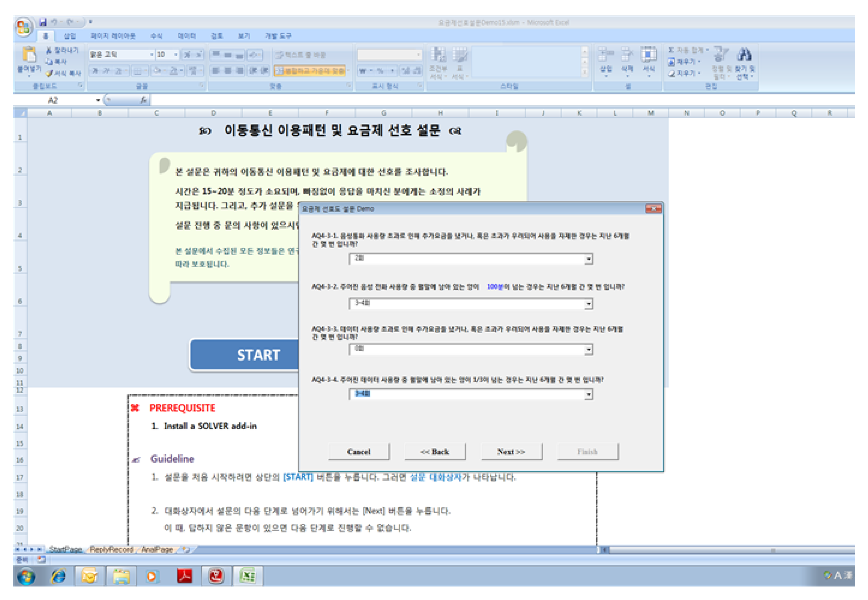Switch to the 삽입 (Insert) ribbon tab

[x=69, y=36]
